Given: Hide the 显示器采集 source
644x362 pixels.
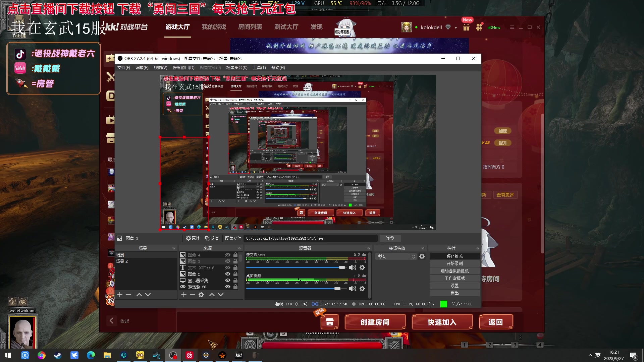Looking at the screenshot, I should click(228, 281).
